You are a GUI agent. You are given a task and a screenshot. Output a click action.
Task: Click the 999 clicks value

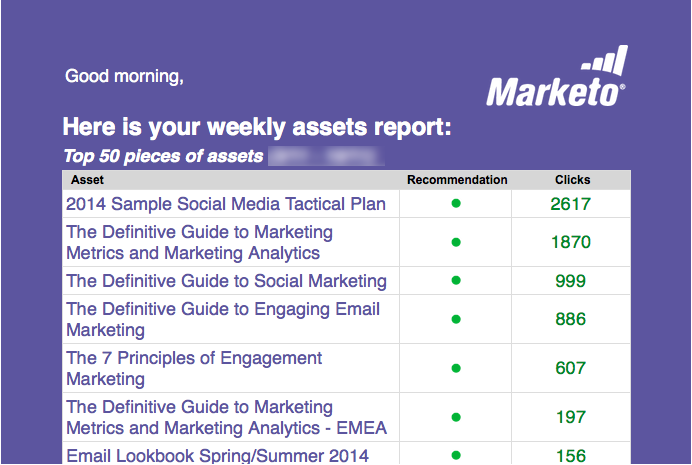[571, 281]
